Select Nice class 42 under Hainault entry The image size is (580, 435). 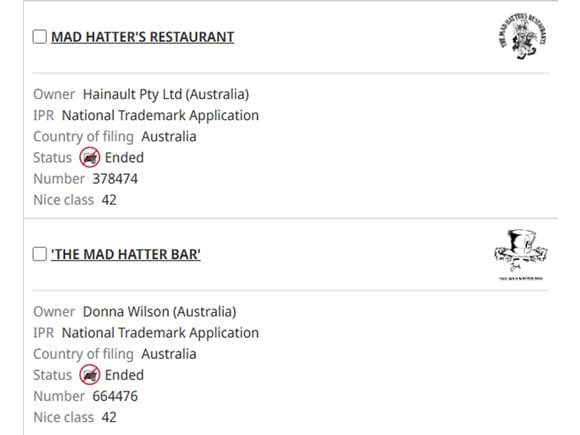coord(109,200)
